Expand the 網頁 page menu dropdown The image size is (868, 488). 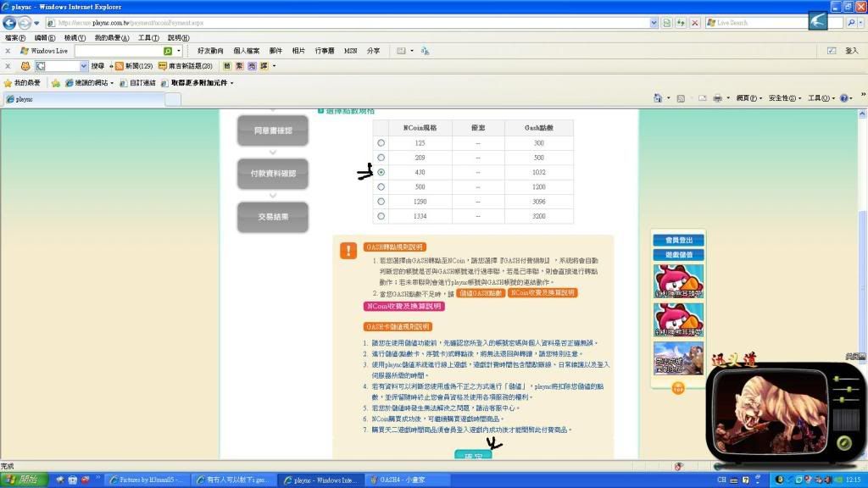click(748, 99)
